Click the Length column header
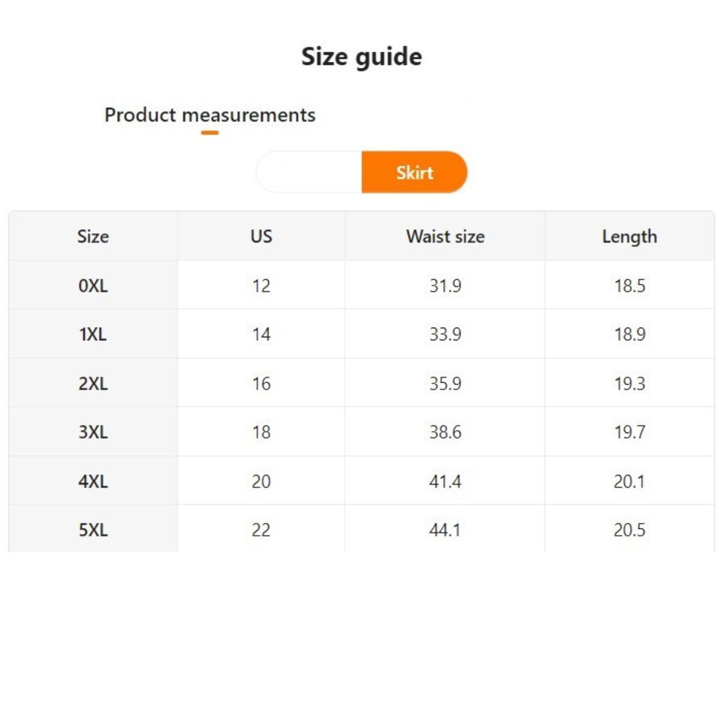Viewport: 728px width, 728px height. click(629, 236)
